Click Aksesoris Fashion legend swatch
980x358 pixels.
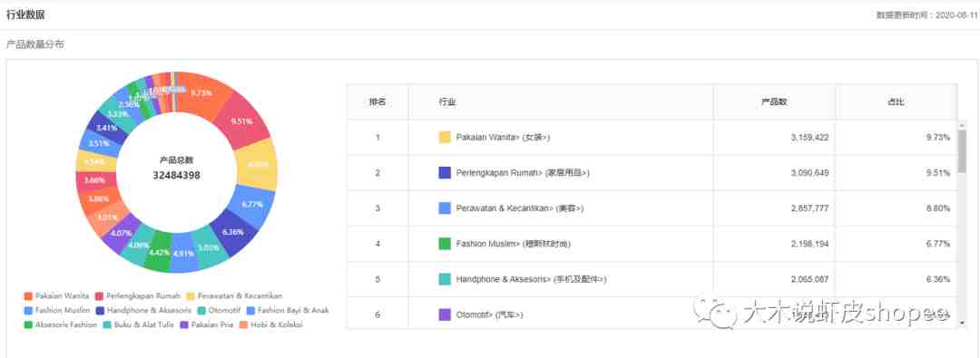pos(27,324)
